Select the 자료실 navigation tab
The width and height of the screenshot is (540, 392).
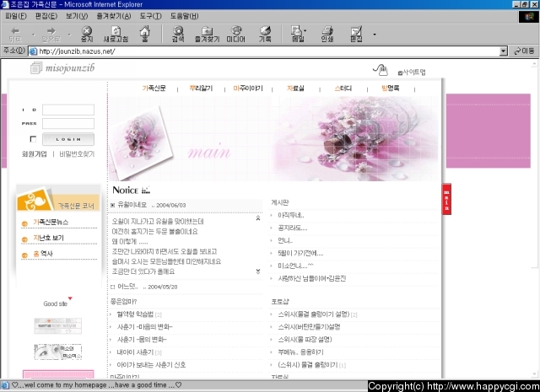[296, 89]
